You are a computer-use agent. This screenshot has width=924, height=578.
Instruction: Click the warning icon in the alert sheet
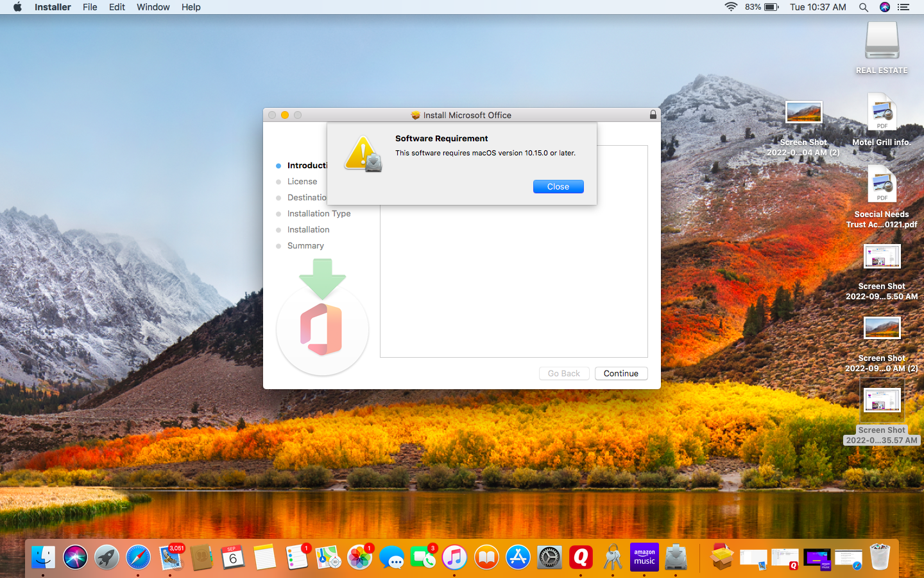tap(363, 154)
